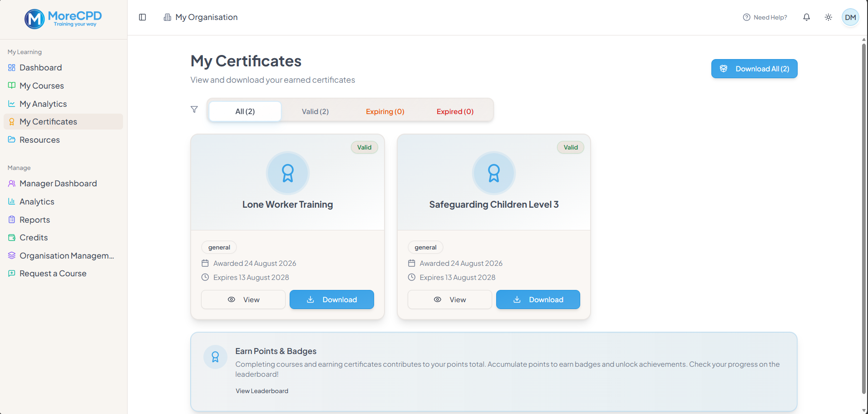The height and width of the screenshot is (414, 868).
Task: Select My Certificates in sidebar
Action: click(64, 122)
